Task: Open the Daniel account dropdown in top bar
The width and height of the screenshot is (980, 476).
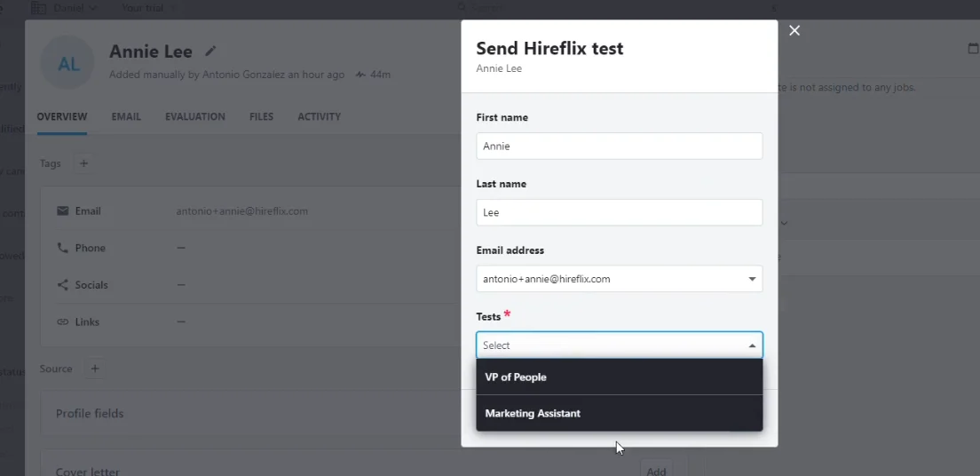Action: tap(75, 8)
